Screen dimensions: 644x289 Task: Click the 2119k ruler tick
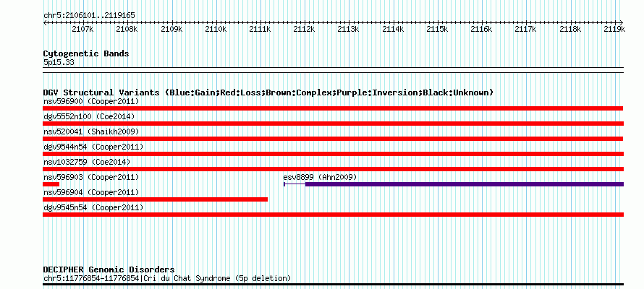(x=614, y=29)
